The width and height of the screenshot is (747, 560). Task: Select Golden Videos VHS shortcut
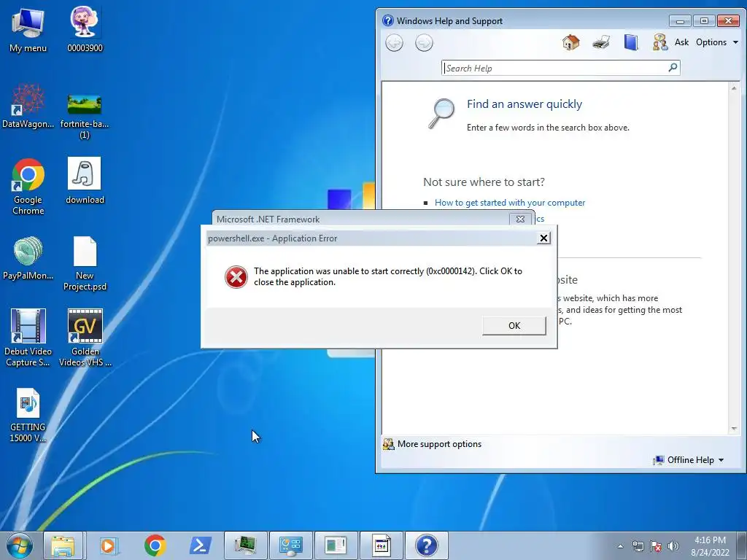tap(85, 338)
